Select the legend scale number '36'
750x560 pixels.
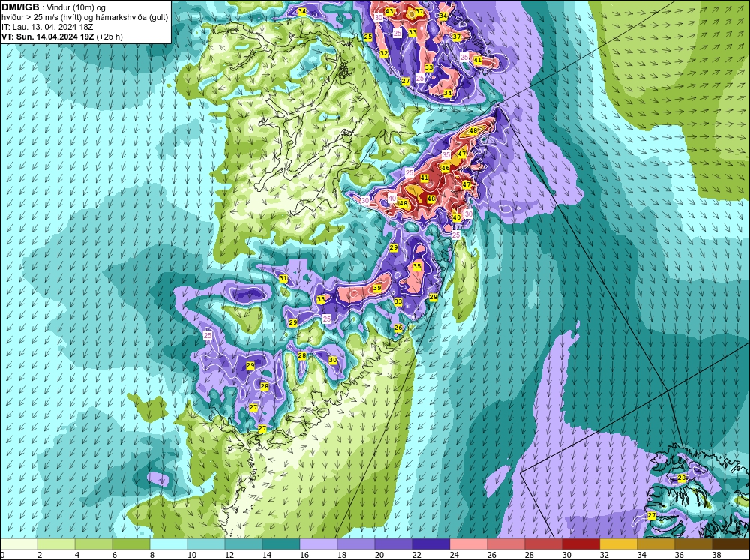click(x=679, y=555)
